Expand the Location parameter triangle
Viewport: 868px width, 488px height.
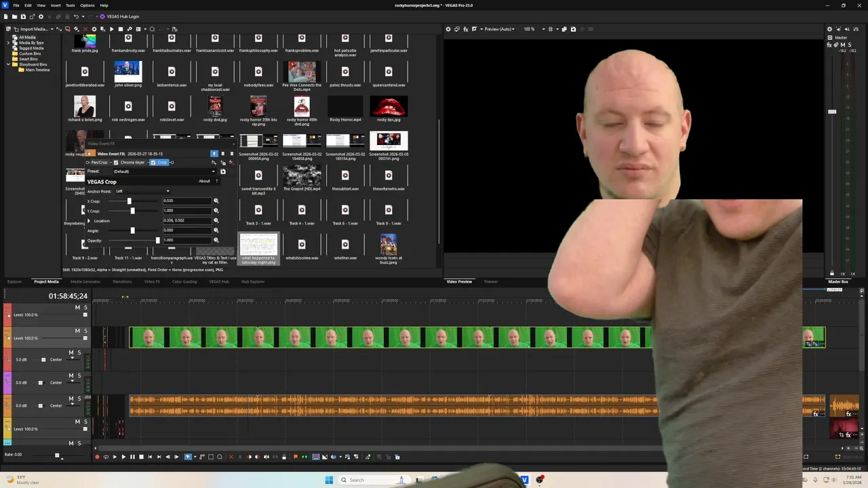pos(88,221)
